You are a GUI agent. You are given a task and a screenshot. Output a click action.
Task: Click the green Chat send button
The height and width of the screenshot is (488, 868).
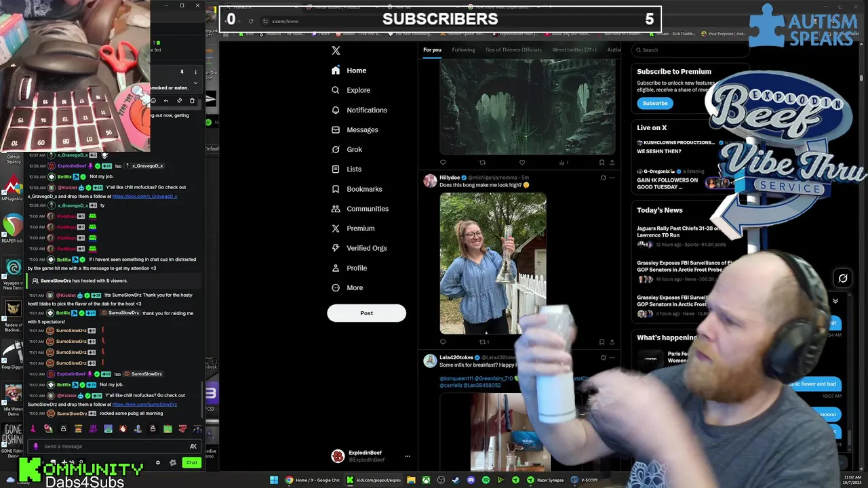pyautogui.click(x=191, y=463)
